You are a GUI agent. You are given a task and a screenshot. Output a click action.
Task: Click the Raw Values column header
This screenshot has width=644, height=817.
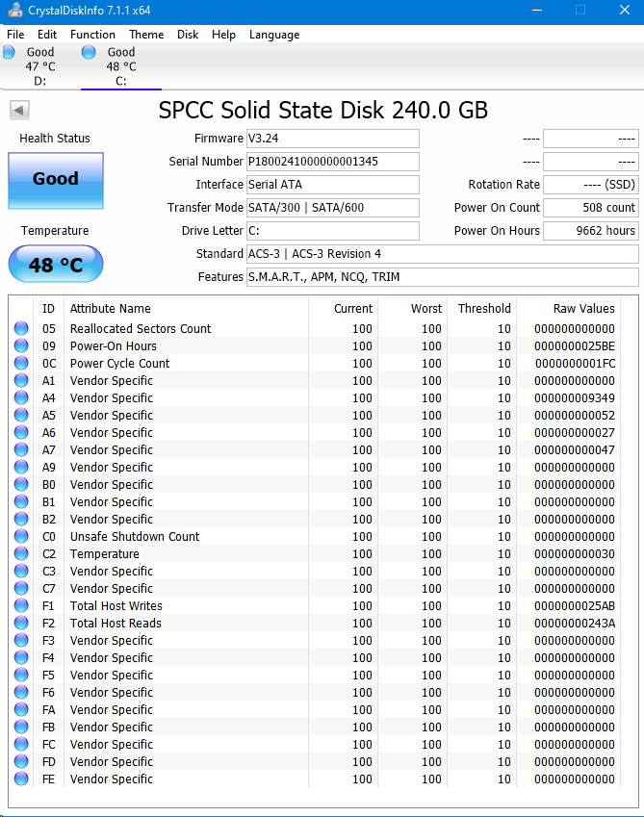[583, 309]
